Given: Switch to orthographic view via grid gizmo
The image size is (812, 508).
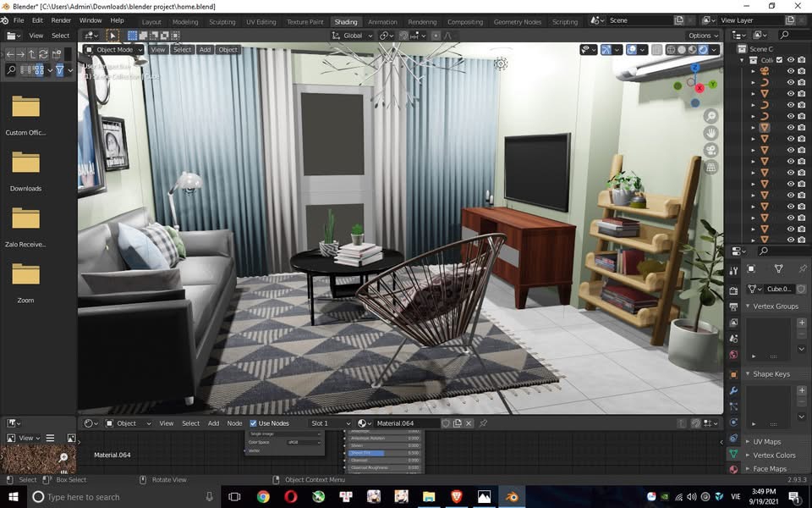Looking at the screenshot, I should pos(711,168).
